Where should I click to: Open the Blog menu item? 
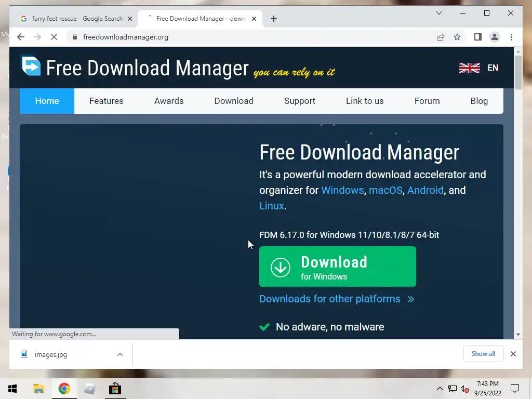(x=479, y=101)
